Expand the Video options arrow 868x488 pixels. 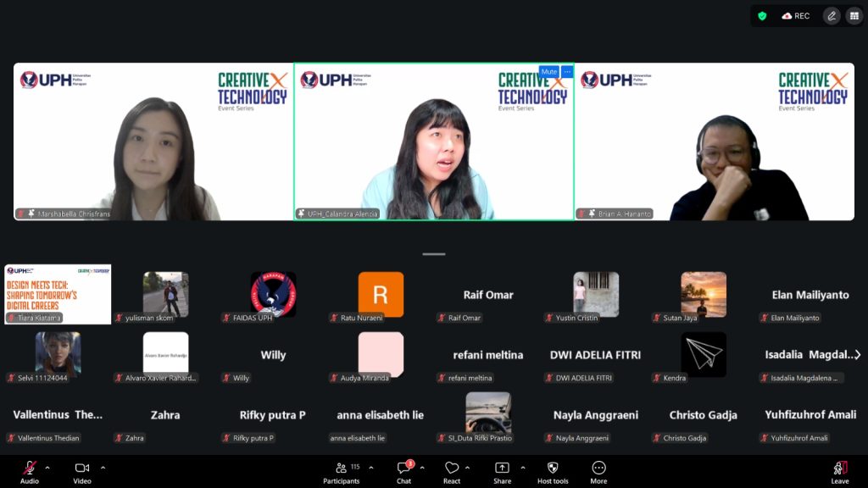tap(103, 468)
